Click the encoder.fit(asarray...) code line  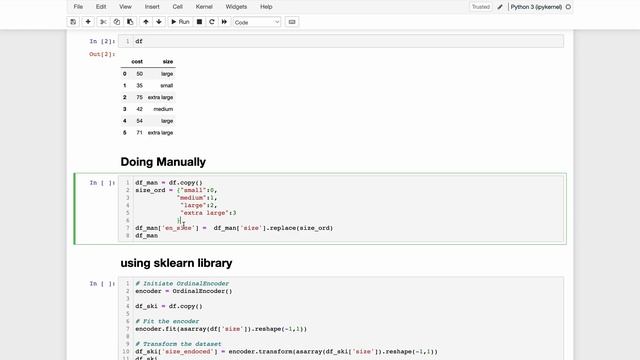coord(221,329)
